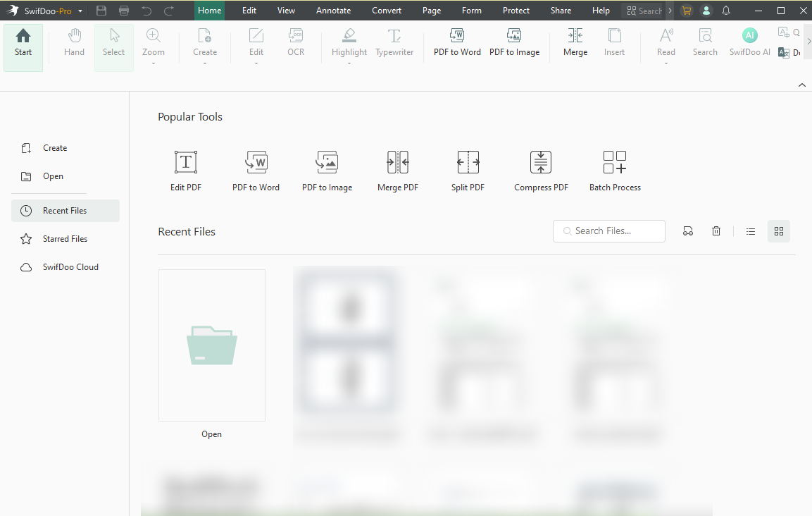Viewport: 812px width, 516px height.
Task: Click PDF to Image in ribbon toolbar
Action: 514,44
